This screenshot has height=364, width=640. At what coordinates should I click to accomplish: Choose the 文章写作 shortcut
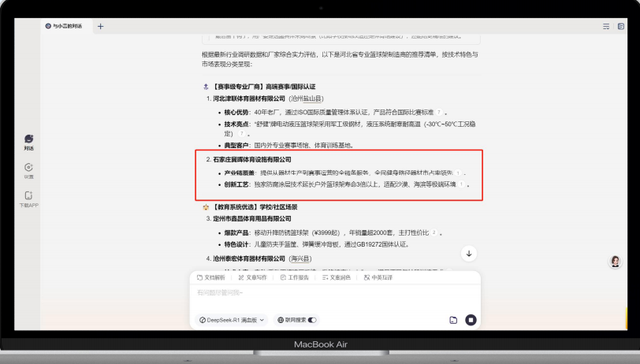(x=252, y=277)
